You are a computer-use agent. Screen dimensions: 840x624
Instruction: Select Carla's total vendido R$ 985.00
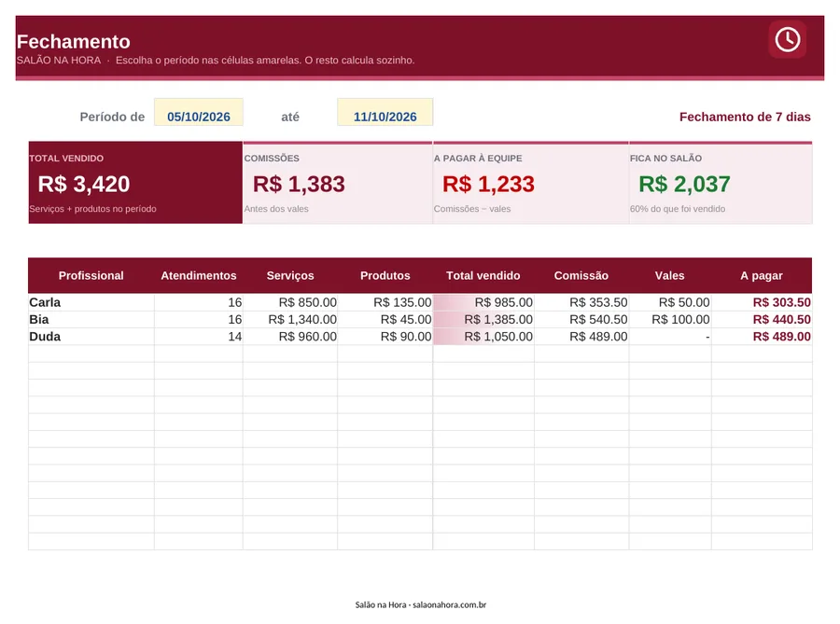click(483, 302)
